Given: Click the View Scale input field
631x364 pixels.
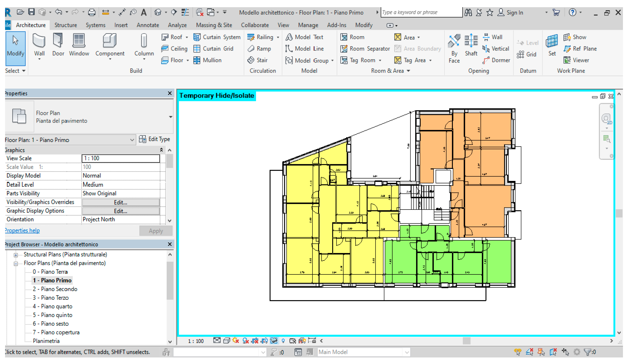Looking at the screenshot, I should coord(121,158).
